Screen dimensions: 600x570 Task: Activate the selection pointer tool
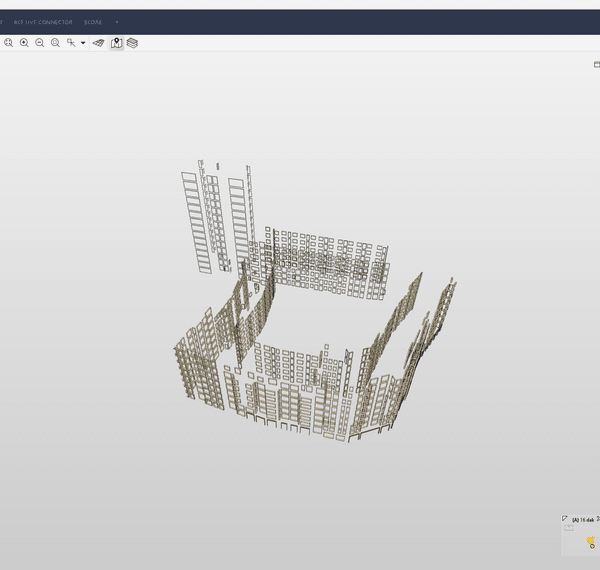click(x=71, y=43)
